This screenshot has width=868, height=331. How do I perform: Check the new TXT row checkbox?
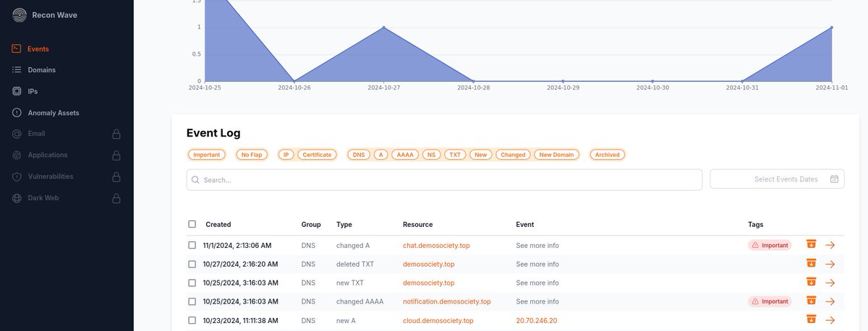pyautogui.click(x=192, y=283)
